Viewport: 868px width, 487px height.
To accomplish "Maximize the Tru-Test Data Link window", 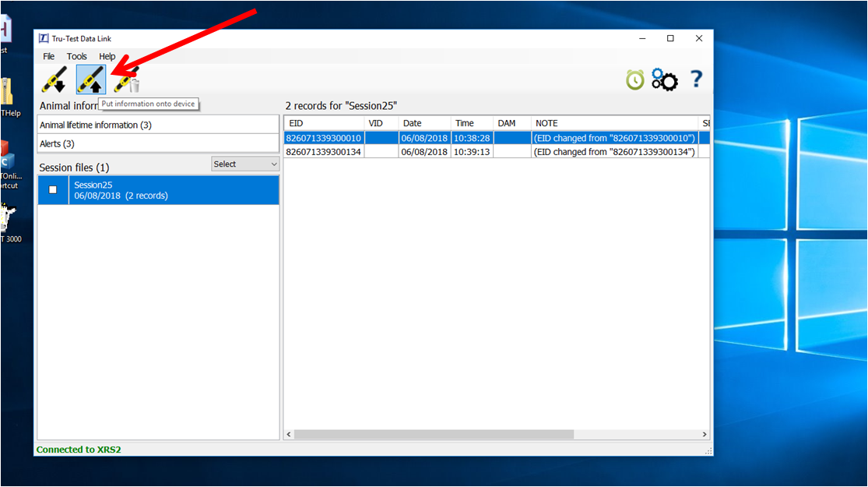I will [670, 38].
